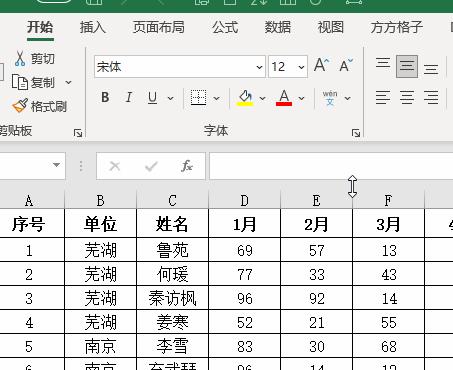453x370 pixels.
Task: Select the 3月 header cell
Action: point(388,224)
